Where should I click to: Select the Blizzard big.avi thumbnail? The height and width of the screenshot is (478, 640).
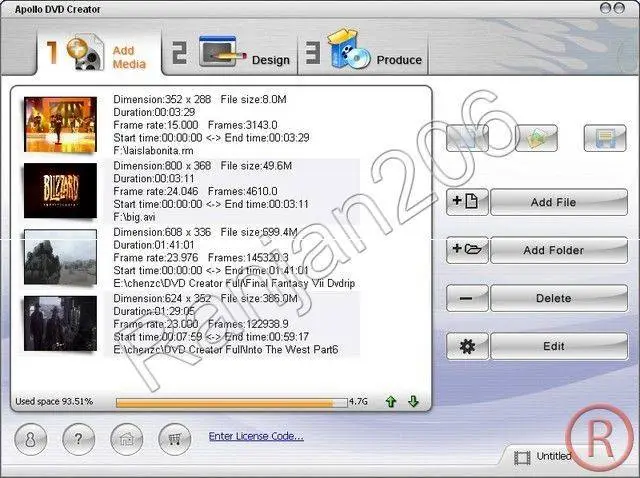click(60, 191)
